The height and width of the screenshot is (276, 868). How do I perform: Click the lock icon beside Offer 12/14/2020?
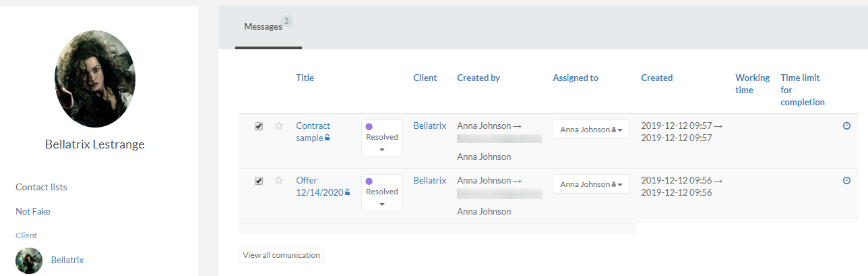[348, 192]
